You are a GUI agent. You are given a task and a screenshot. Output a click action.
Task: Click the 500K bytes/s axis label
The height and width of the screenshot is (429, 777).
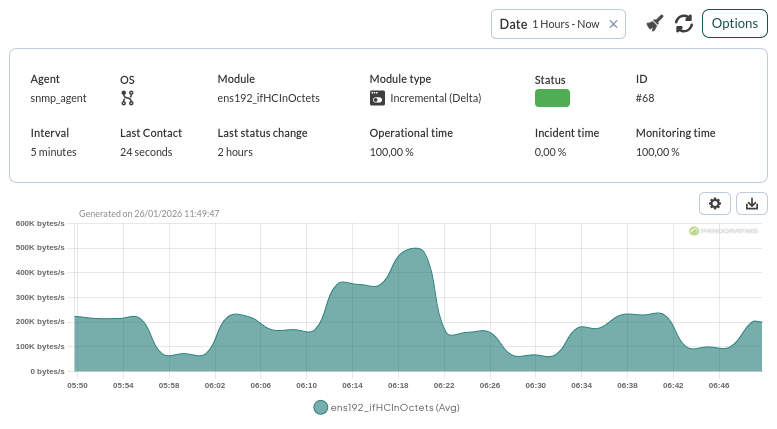click(x=40, y=247)
